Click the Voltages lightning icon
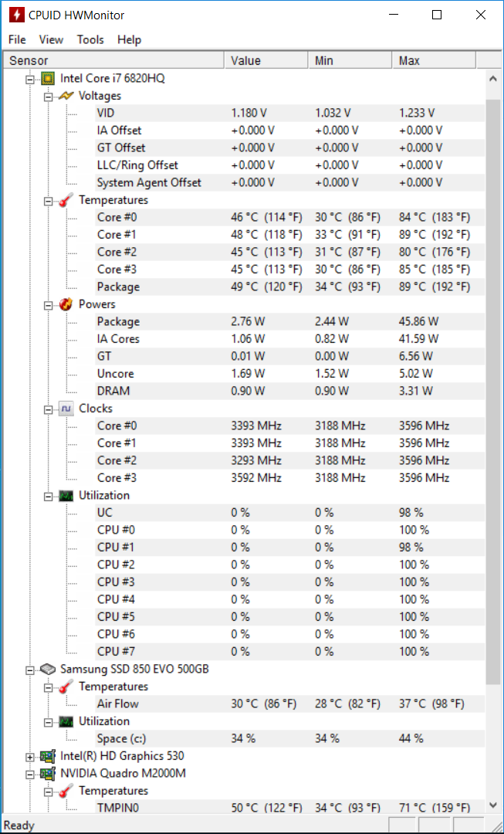The image size is (504, 834). [66, 97]
